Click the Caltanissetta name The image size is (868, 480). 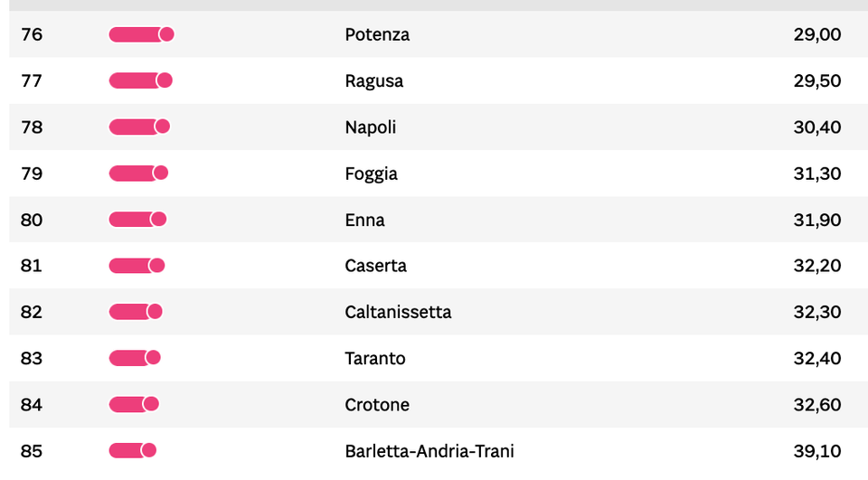coord(398,312)
